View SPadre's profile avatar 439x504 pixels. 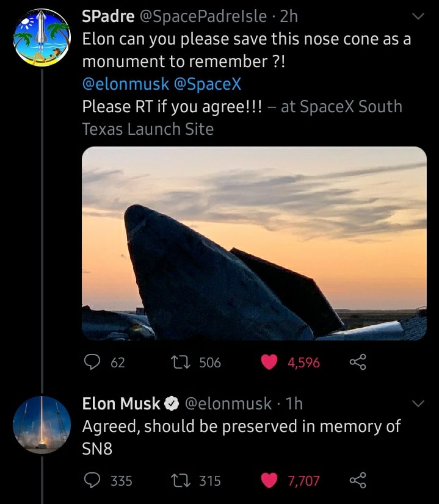42,38
